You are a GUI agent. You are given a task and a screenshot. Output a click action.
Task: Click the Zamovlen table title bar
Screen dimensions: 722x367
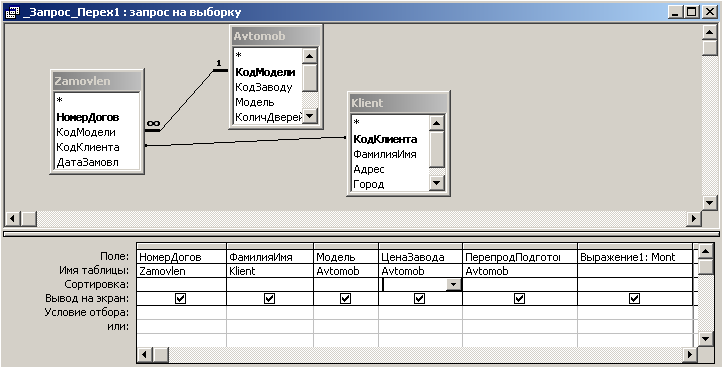(x=97, y=81)
